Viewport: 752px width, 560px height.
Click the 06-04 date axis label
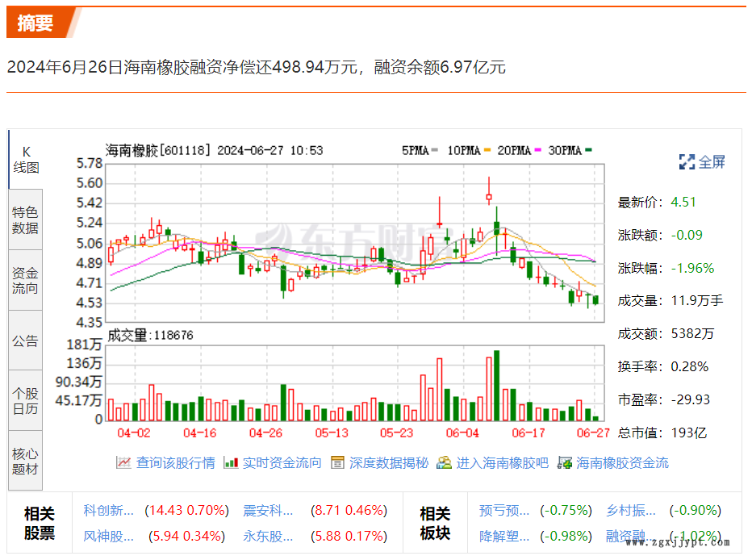click(462, 433)
